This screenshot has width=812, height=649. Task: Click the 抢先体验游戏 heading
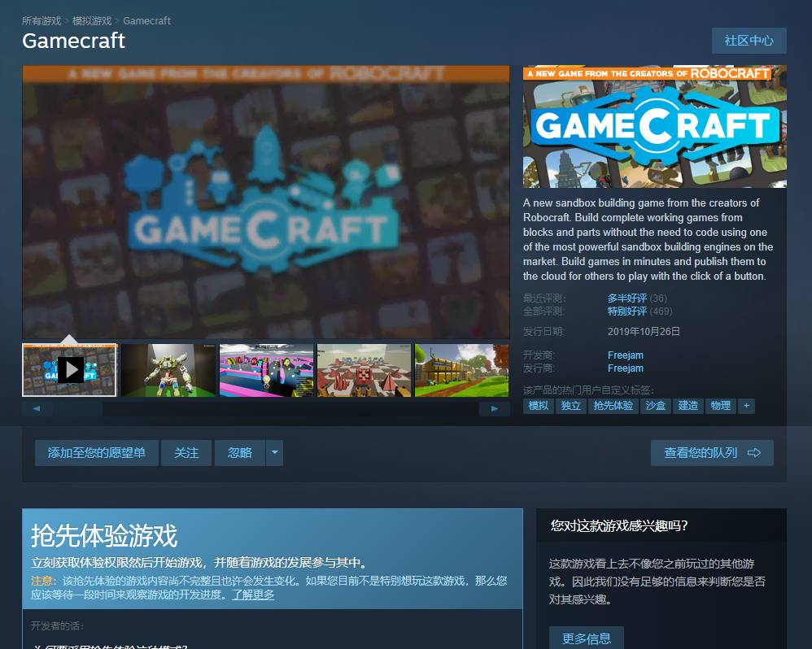(x=104, y=535)
